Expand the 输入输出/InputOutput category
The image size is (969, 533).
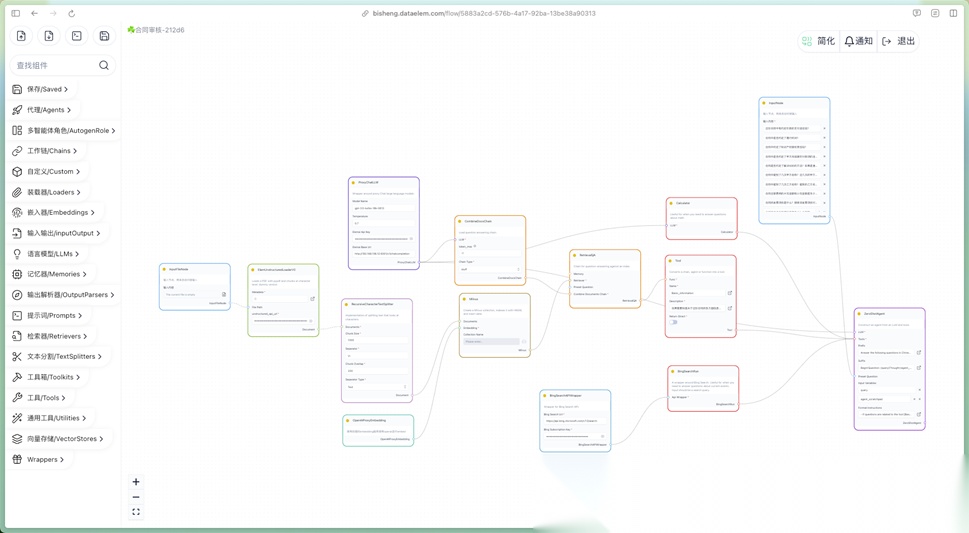57,233
